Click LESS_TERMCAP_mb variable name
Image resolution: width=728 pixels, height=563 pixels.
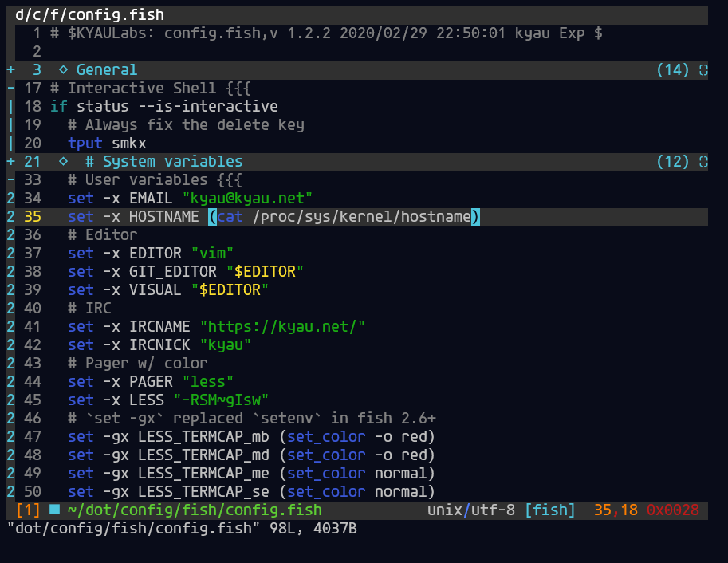coord(203,437)
